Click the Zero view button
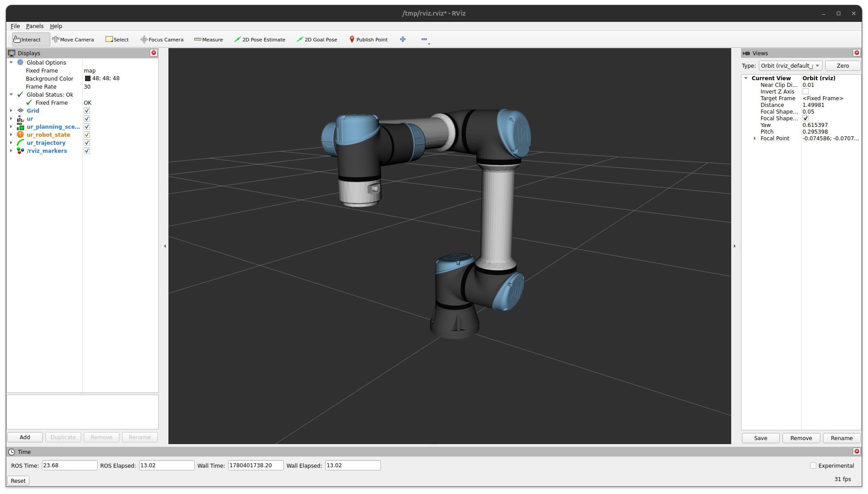This screenshot has width=868, height=494. point(843,66)
